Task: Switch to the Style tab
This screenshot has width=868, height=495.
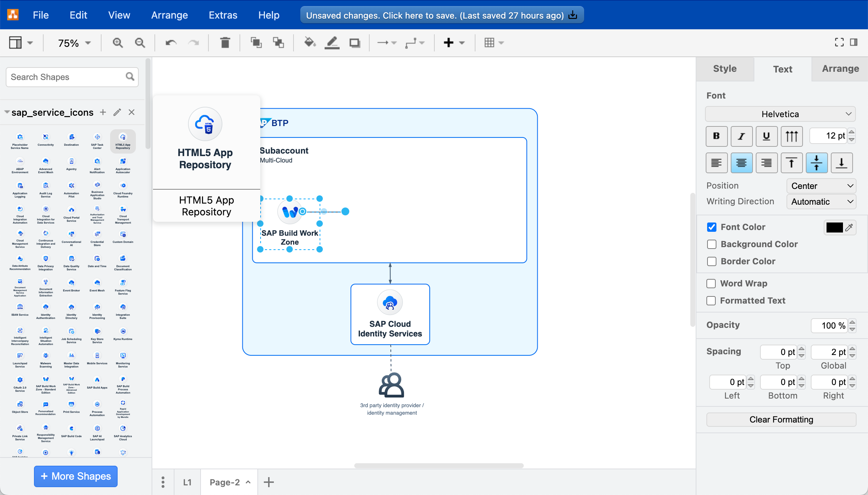Action: coord(725,69)
